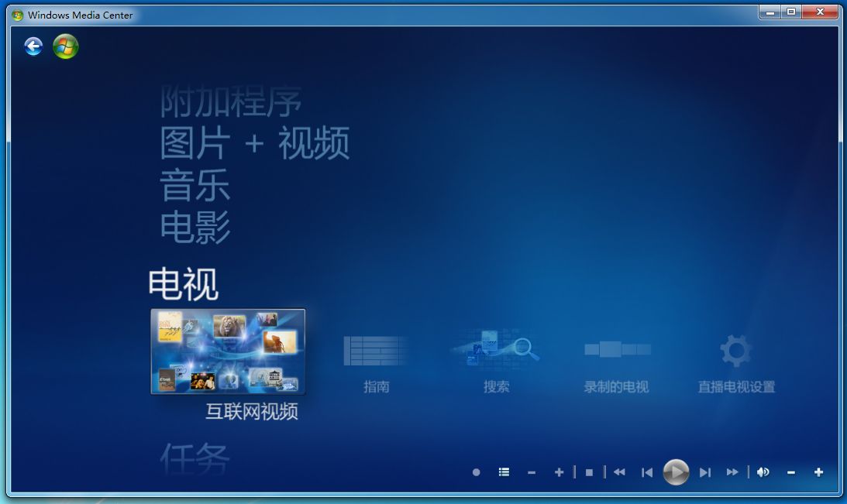Select the 电影 menu category
Screen dimensions: 847x504
click(x=195, y=227)
